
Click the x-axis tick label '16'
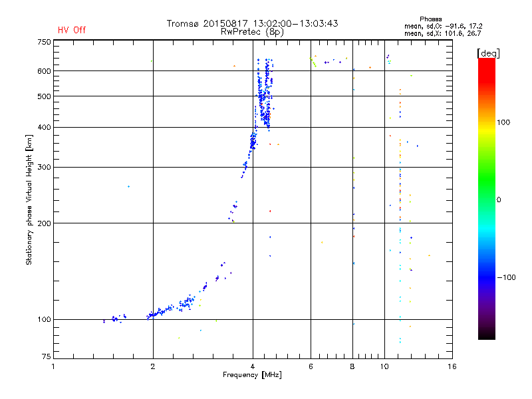click(452, 366)
